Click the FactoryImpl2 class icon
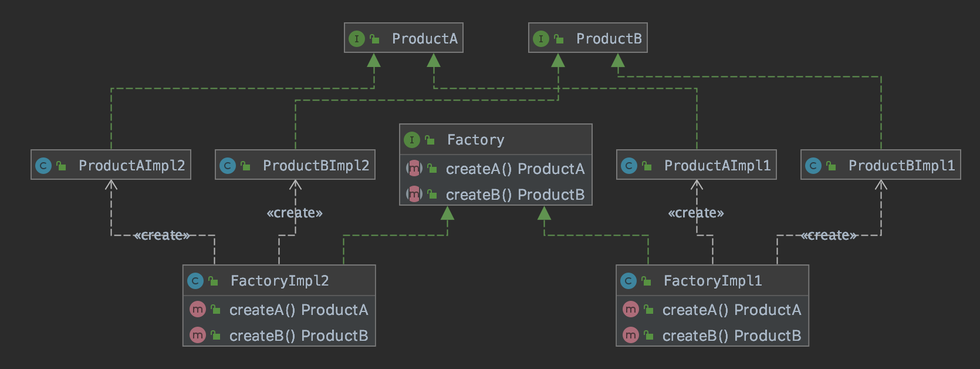 point(195,281)
